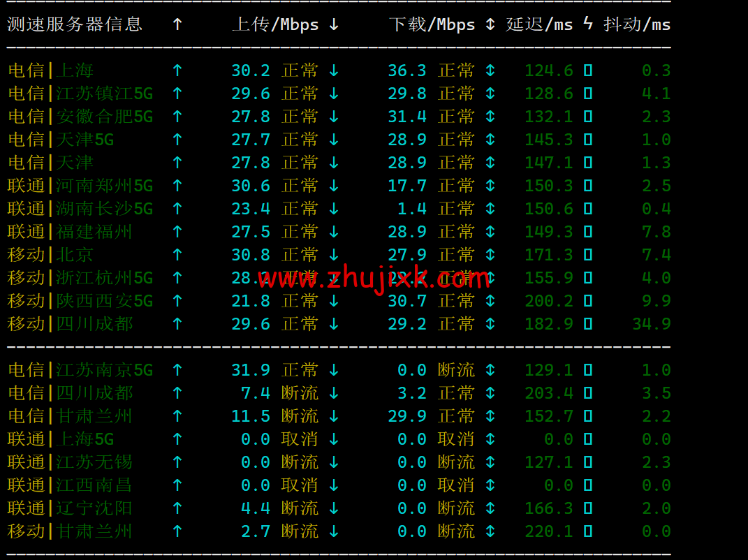Image resolution: width=748 pixels, height=560 pixels.
Task: Click the up-down arrow in 移动|北京 row
Action: 490,255
